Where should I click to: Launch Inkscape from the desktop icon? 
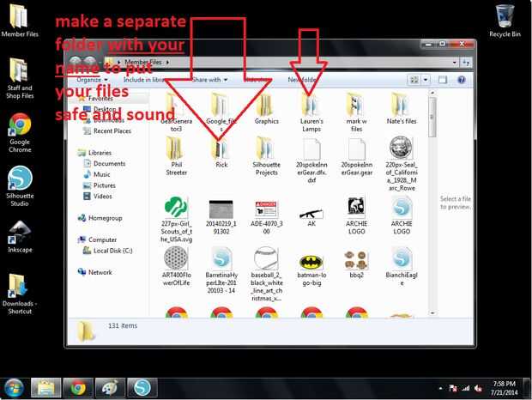click(x=20, y=236)
